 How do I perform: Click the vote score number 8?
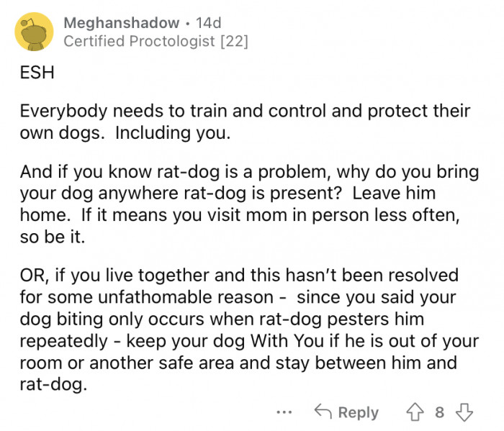click(x=440, y=412)
